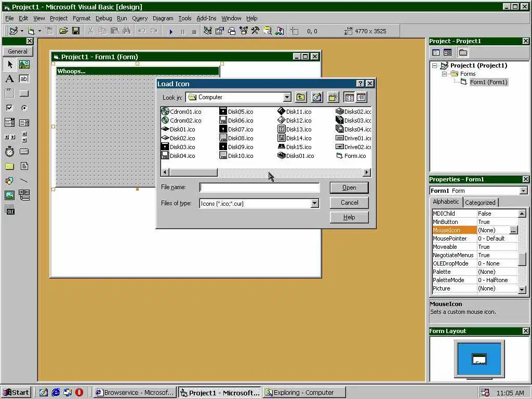The height and width of the screenshot is (399, 532).
Task: Click the file list scroll right arrow
Action: click(366, 172)
